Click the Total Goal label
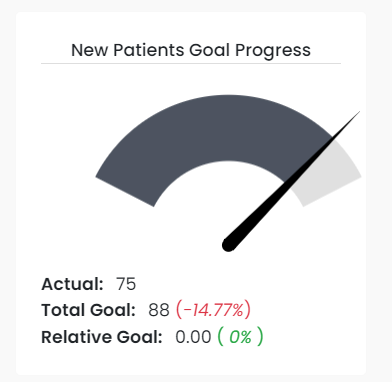The image size is (392, 382). (x=88, y=310)
